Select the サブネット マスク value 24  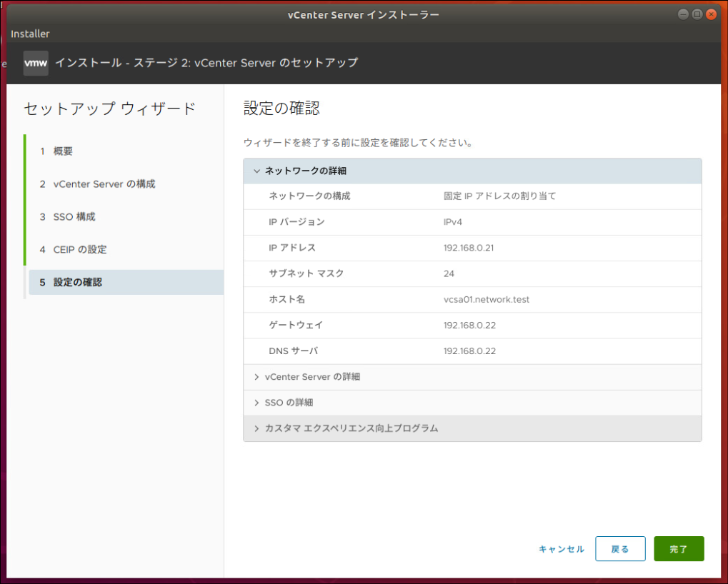click(x=449, y=273)
